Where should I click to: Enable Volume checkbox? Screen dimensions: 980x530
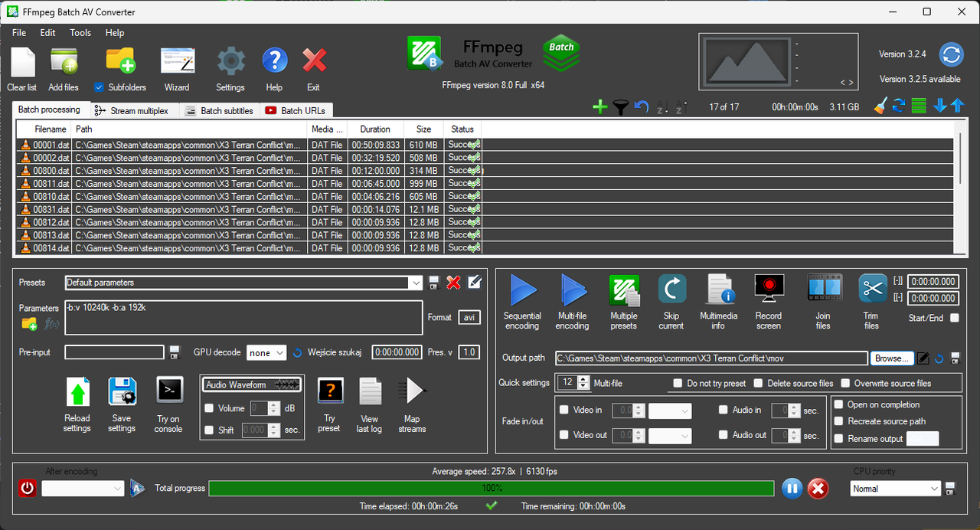(209, 408)
